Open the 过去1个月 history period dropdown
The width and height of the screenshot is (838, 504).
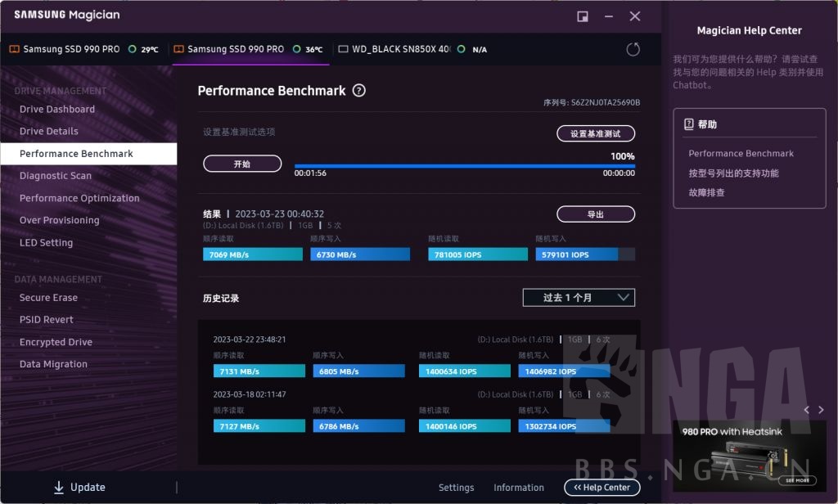(x=578, y=298)
